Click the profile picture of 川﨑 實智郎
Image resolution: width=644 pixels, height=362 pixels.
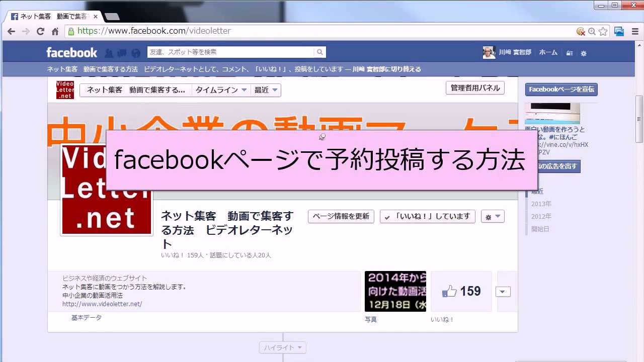point(489,52)
